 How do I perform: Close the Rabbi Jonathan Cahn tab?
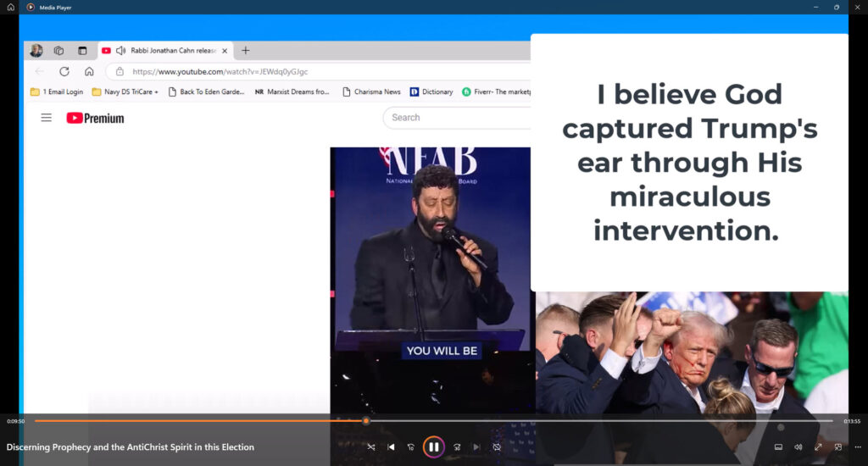[x=225, y=50]
